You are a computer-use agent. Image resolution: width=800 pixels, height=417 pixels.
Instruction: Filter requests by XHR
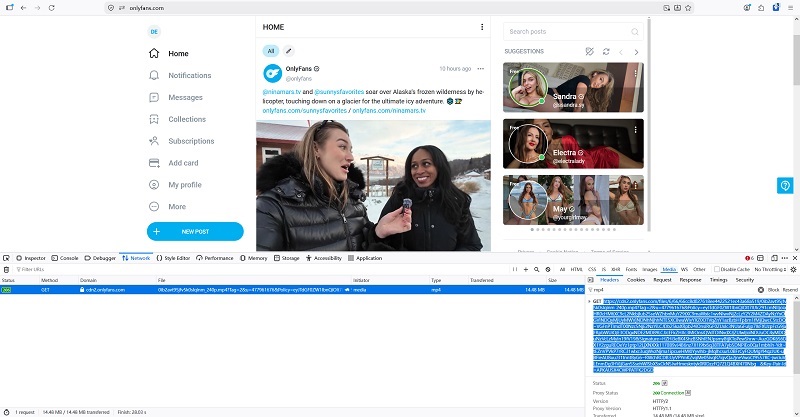(x=616, y=269)
